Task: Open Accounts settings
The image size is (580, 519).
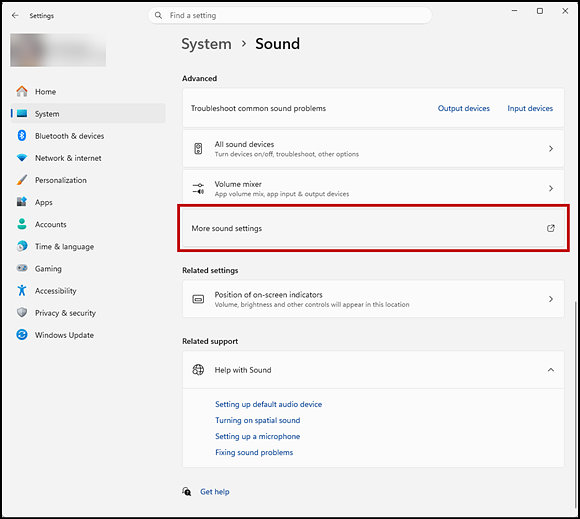Action: (x=88, y=224)
